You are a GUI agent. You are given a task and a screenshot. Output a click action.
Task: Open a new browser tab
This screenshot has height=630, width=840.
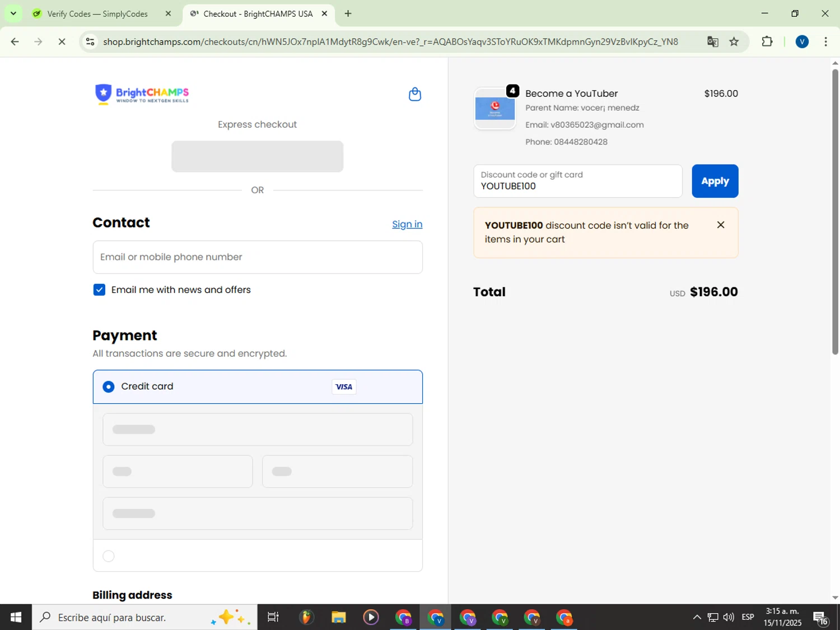pos(348,13)
